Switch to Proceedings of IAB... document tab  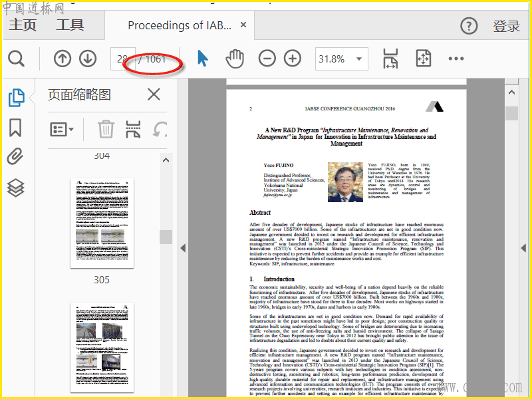180,25
